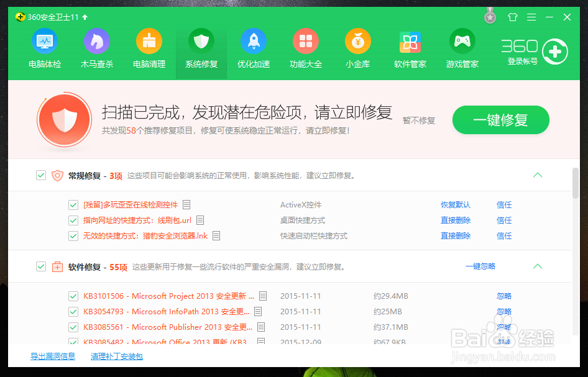The width and height of the screenshot is (588, 377).
Task: Click the 一键修复 button
Action: (x=500, y=120)
